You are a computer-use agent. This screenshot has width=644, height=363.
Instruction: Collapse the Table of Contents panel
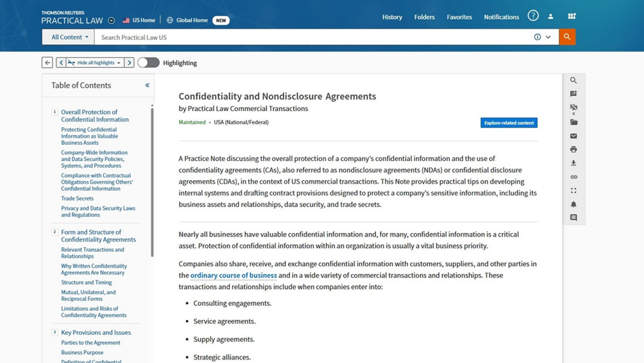coord(147,85)
